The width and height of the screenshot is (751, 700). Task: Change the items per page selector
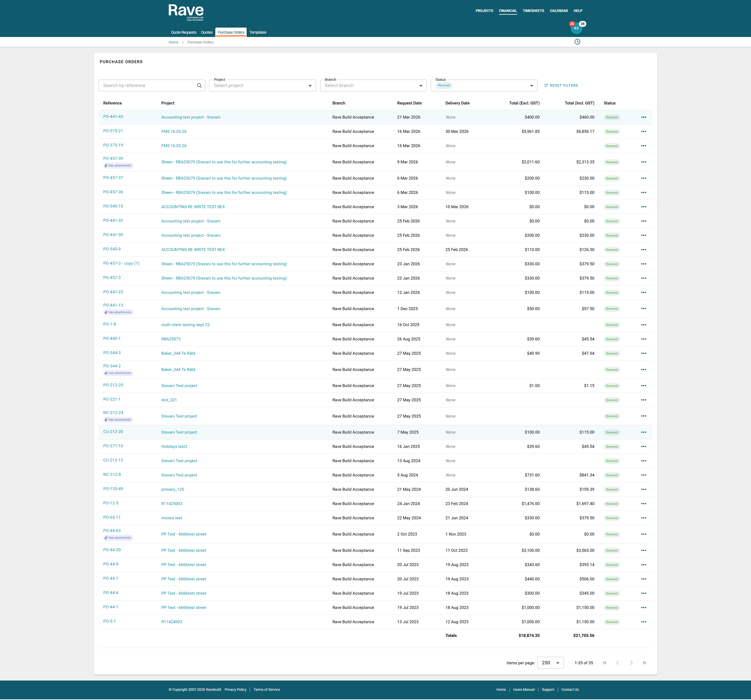[x=550, y=663]
